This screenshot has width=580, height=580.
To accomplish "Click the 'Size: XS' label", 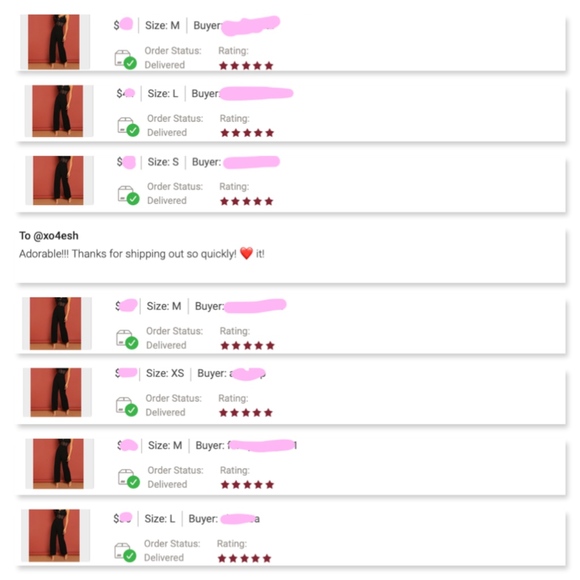I will pyautogui.click(x=165, y=373).
